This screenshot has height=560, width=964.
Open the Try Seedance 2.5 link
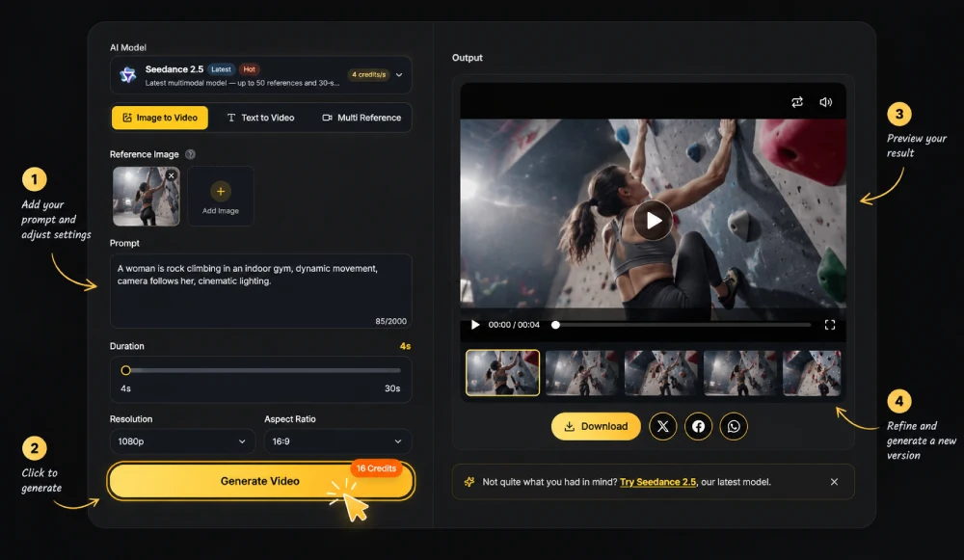[x=657, y=482]
